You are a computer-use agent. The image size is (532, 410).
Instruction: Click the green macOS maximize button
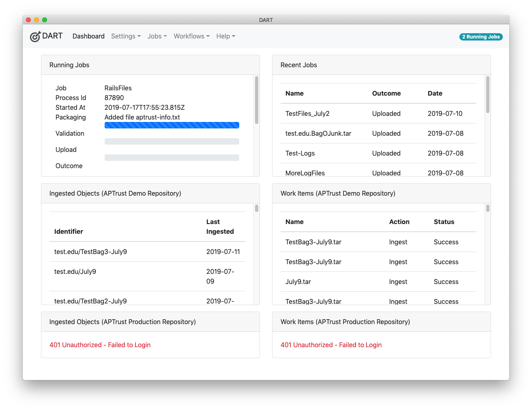(x=45, y=20)
